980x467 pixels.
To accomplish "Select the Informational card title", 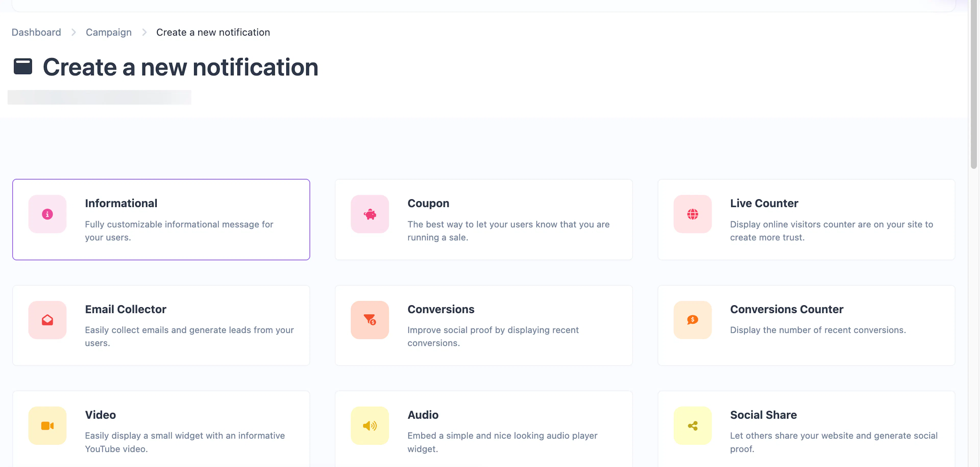I will [121, 203].
